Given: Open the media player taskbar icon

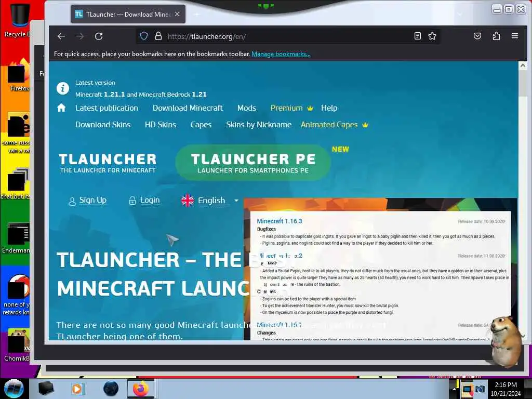Looking at the screenshot, I should tap(77, 389).
